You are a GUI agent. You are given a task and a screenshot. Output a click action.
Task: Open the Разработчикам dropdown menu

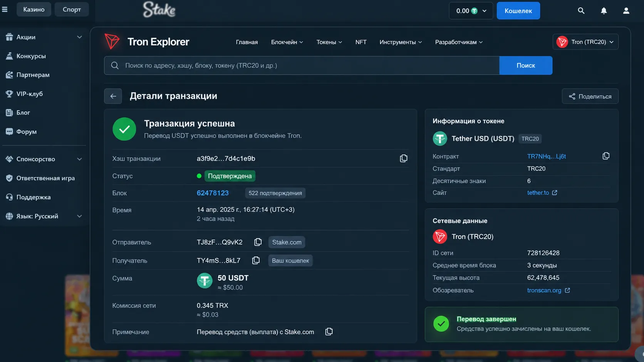pyautogui.click(x=459, y=42)
